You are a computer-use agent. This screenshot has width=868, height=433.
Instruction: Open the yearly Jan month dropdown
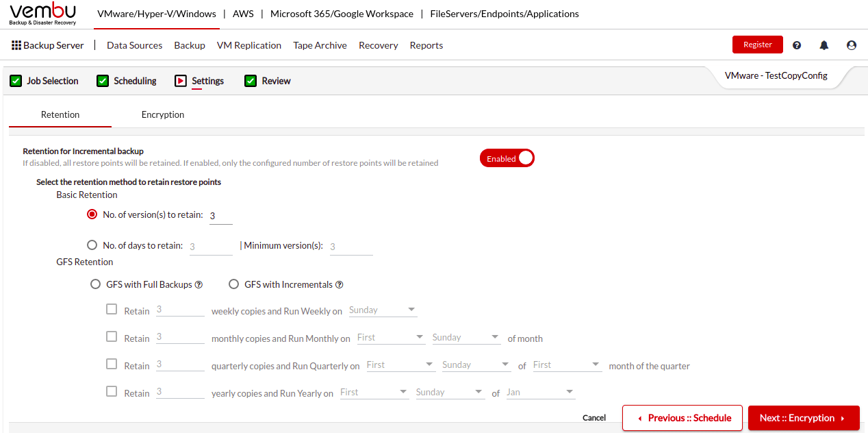[x=541, y=392]
